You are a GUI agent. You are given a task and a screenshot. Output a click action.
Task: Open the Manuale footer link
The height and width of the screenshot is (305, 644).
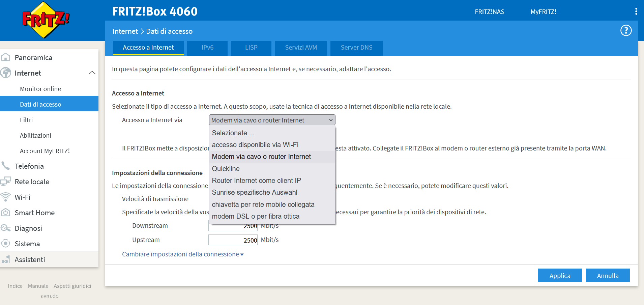38,286
